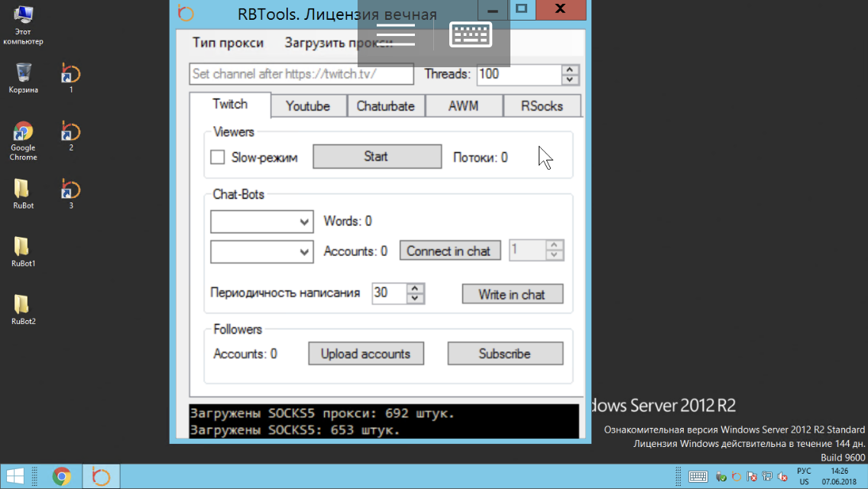Click the Upload accounts button

point(365,354)
